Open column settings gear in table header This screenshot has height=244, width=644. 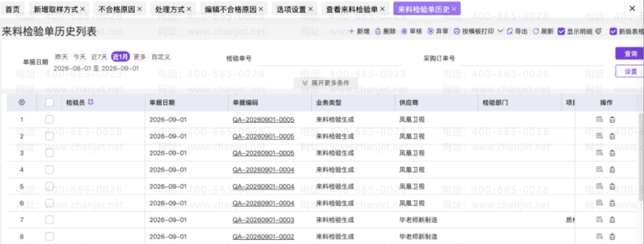[22, 103]
